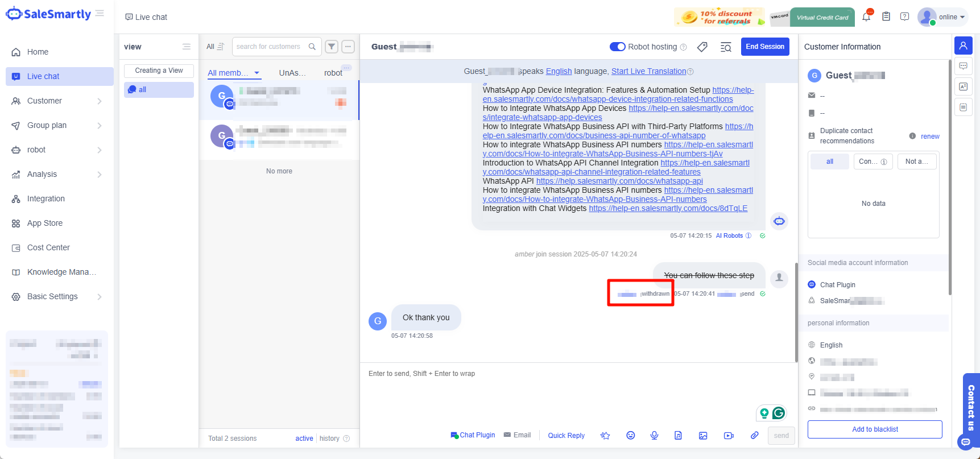
Task: Click the Virtual Credit Card banner
Action: [812, 17]
